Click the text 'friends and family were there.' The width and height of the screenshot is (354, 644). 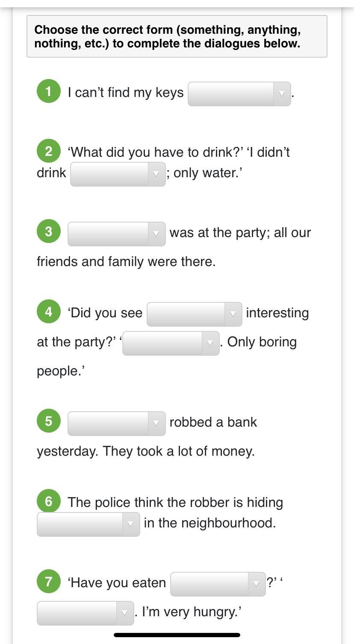[x=126, y=261]
